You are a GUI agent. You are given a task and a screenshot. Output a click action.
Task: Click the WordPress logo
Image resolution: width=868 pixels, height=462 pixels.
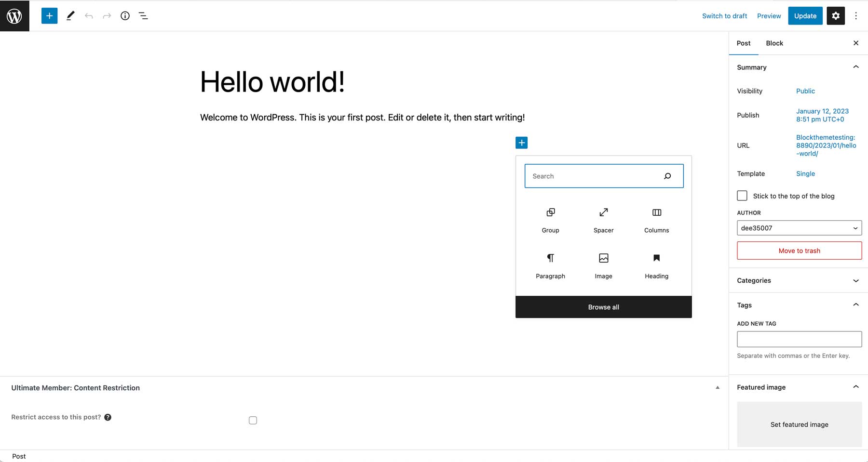[14, 15]
